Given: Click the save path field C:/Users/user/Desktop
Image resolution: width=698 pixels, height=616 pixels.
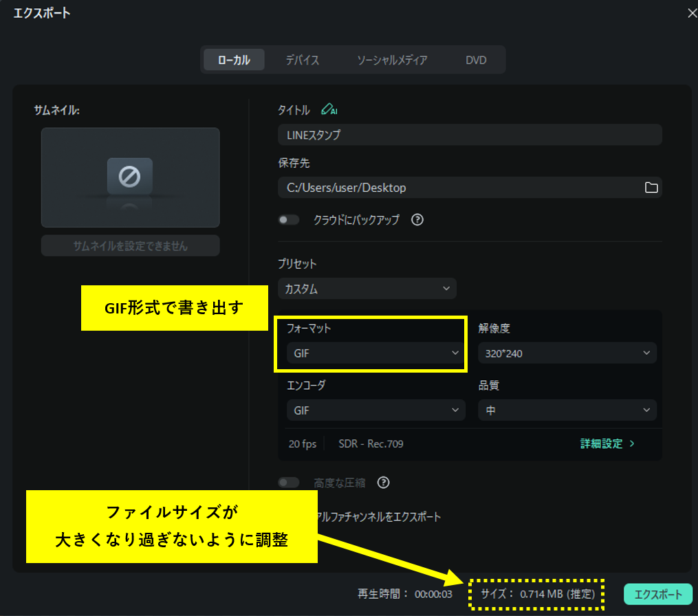Looking at the screenshot, I should point(457,188).
